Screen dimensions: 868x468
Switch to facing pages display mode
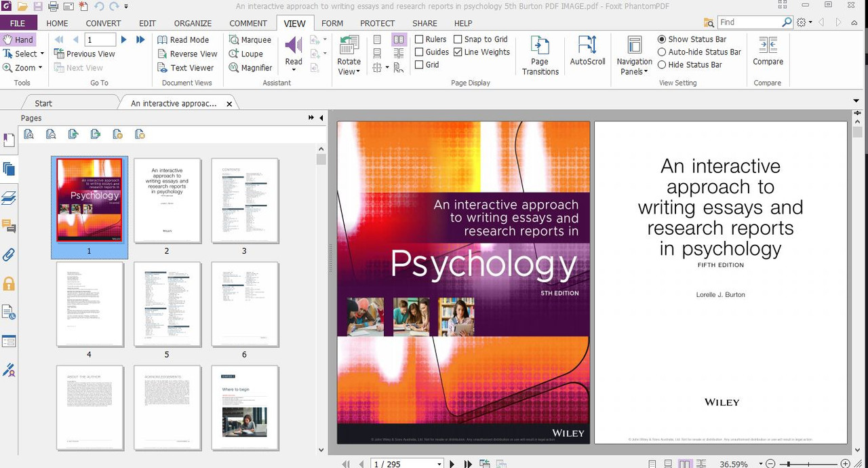click(x=399, y=40)
